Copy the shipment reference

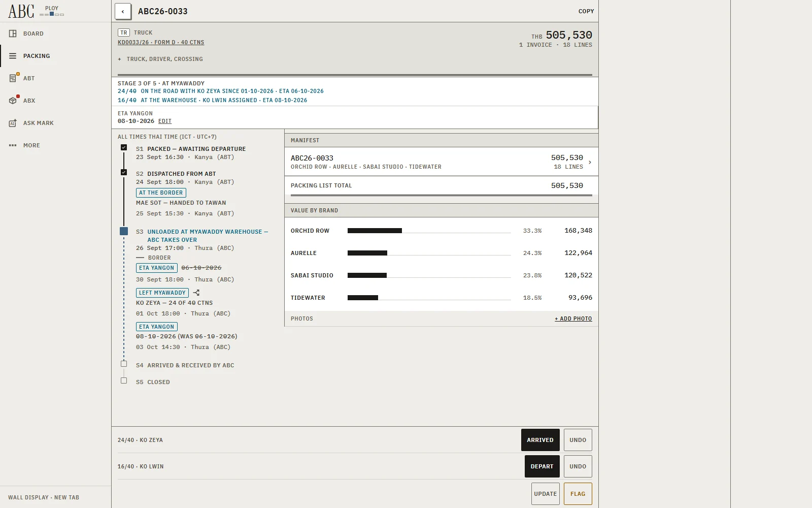pyautogui.click(x=586, y=11)
